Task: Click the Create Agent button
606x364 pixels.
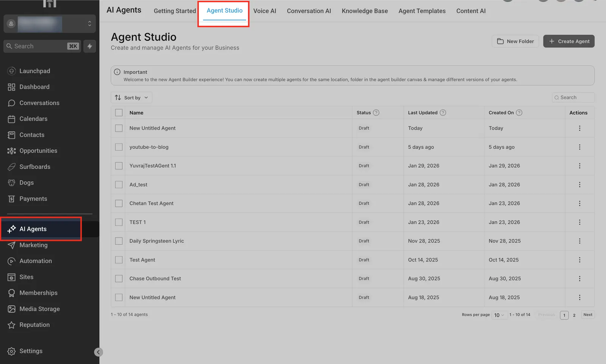Action: [569, 41]
